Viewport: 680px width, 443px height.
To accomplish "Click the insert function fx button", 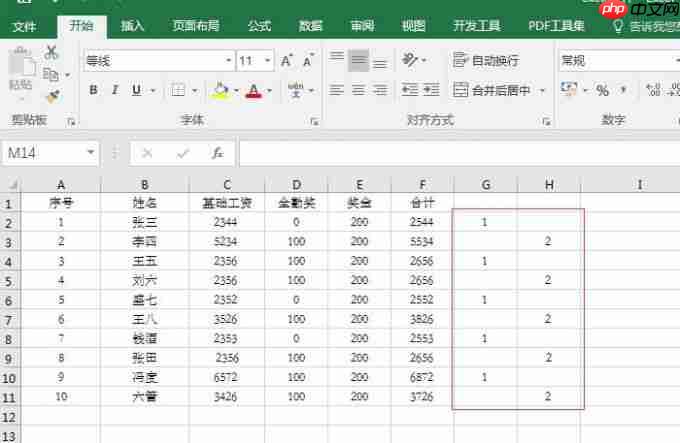I will [217, 153].
